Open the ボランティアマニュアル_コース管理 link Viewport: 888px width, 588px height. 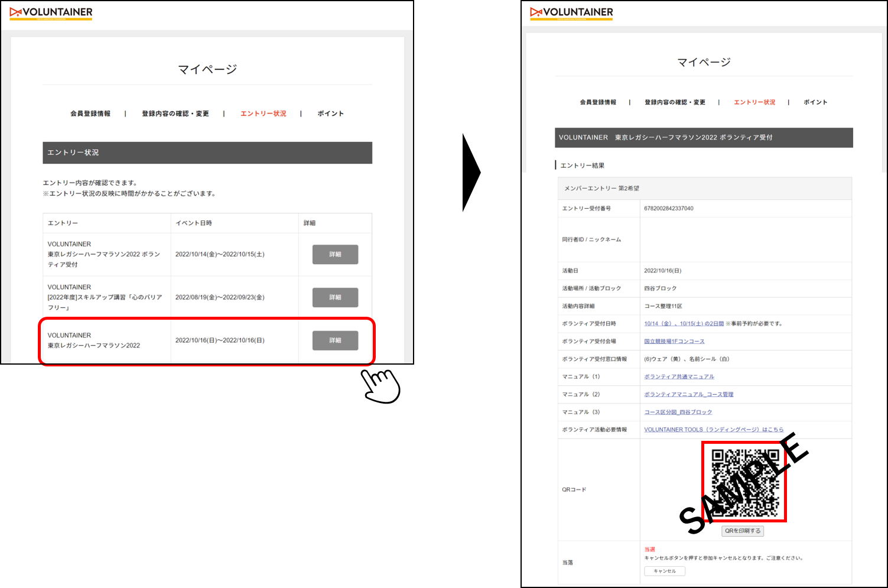coord(688,395)
